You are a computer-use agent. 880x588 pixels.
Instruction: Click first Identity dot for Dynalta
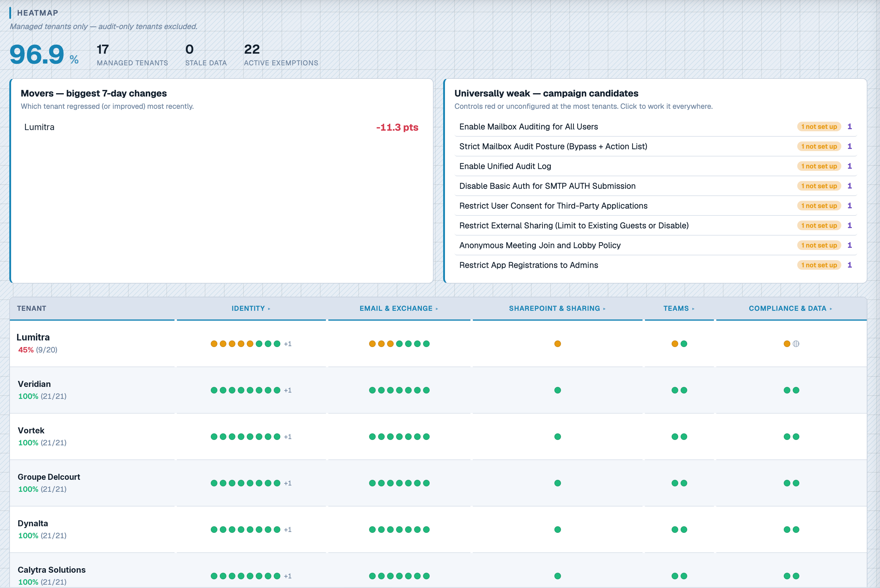(214, 530)
